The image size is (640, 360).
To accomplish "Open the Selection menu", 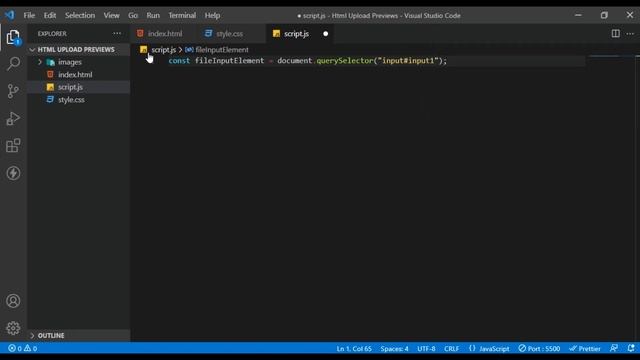I will pos(80,15).
